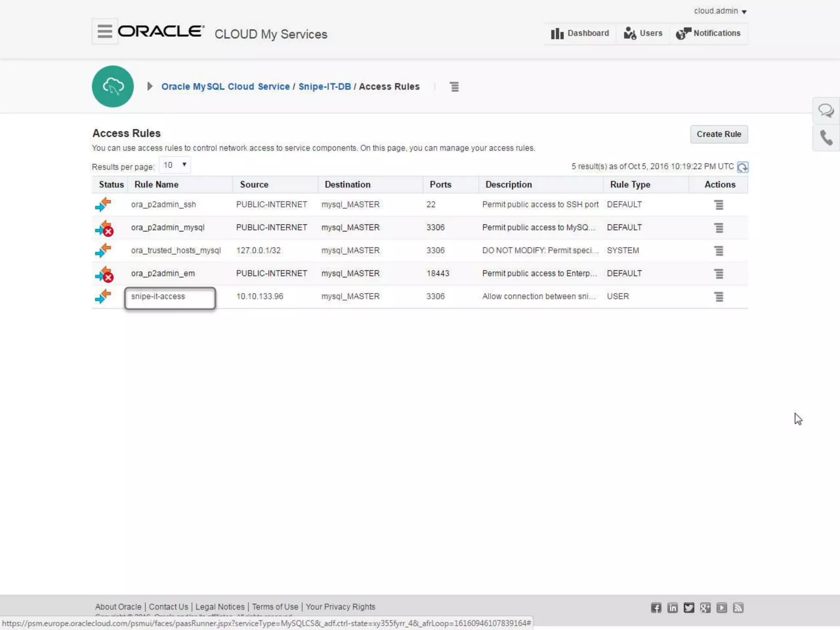Screen dimensions: 840x630
Task: Refresh the access rules results
Action: 742,167
